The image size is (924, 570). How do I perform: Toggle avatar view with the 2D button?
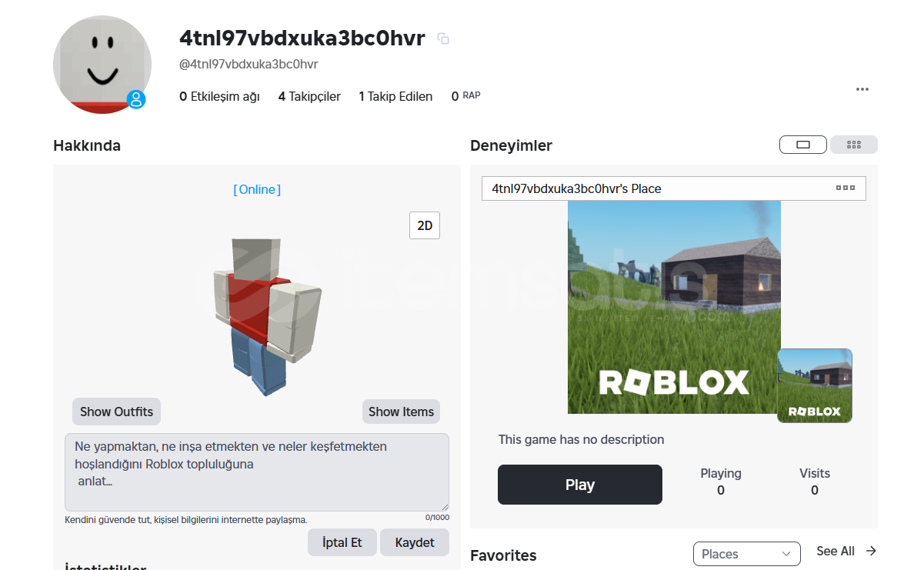tap(425, 225)
